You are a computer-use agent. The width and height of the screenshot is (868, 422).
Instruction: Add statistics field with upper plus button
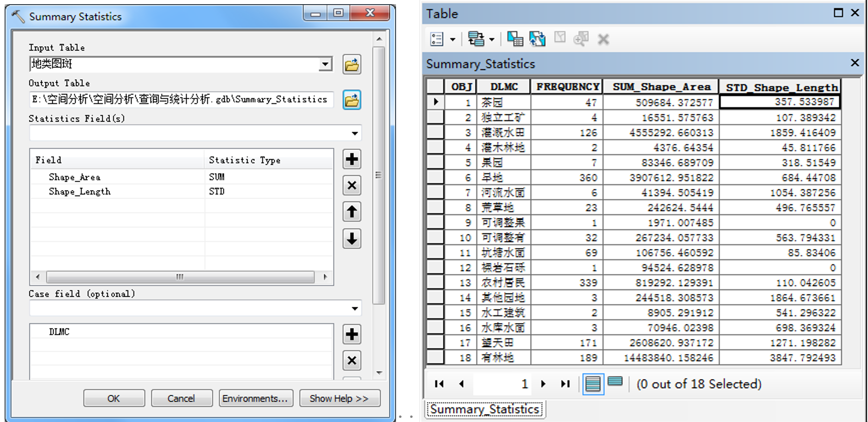pos(352,159)
